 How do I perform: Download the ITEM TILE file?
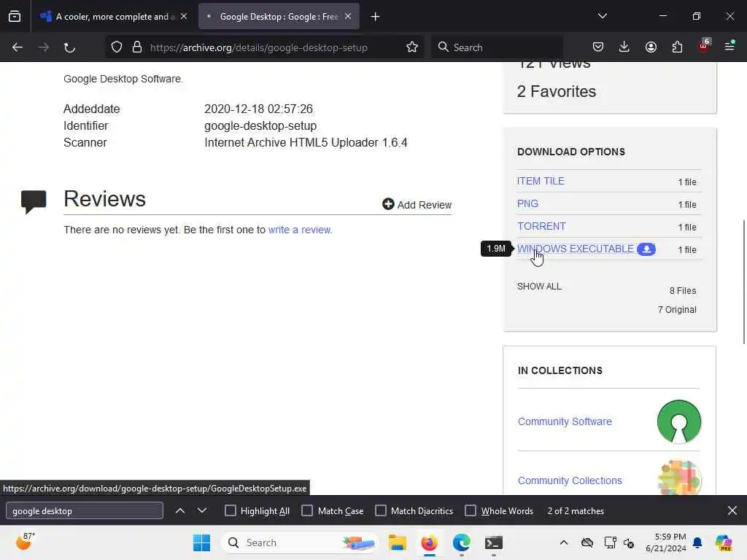pos(541,181)
